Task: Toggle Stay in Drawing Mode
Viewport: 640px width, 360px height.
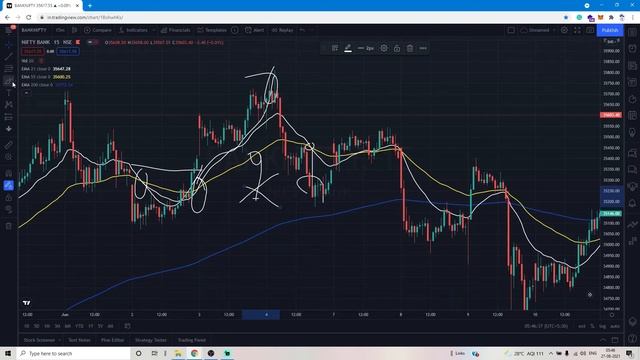Action: point(9,185)
